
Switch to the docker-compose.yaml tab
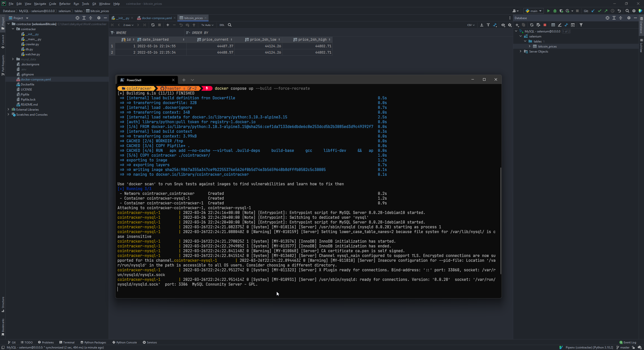156,18
